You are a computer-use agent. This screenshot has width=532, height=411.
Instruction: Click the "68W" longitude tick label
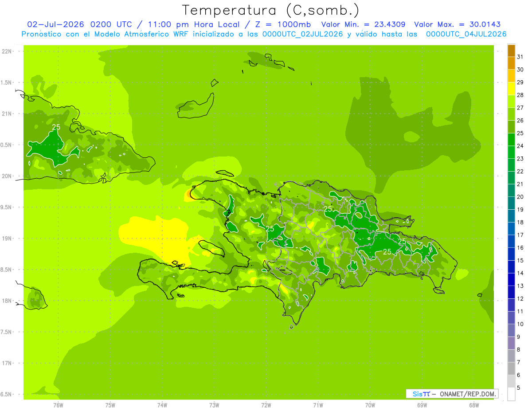(x=474, y=405)
